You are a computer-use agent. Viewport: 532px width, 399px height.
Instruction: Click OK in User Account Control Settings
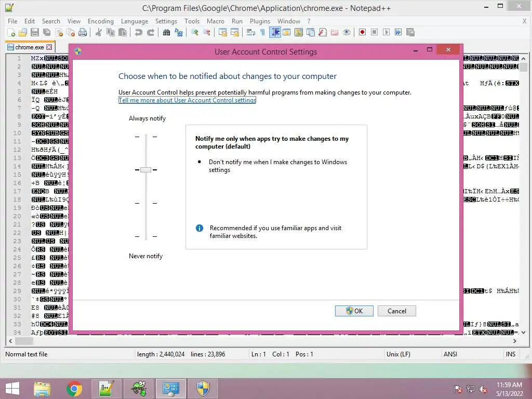click(x=354, y=311)
